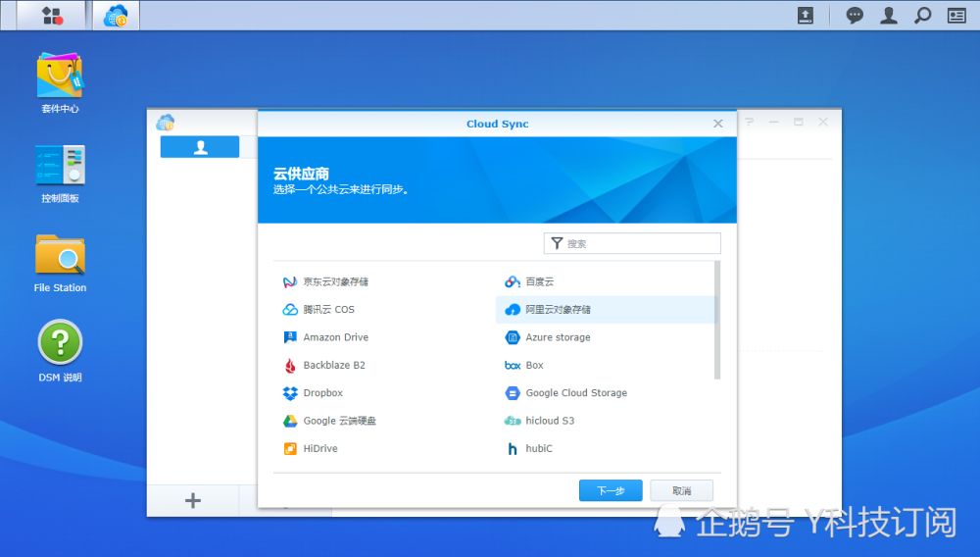
Task: Select the Backblaze B2 flame icon
Action: 290,365
